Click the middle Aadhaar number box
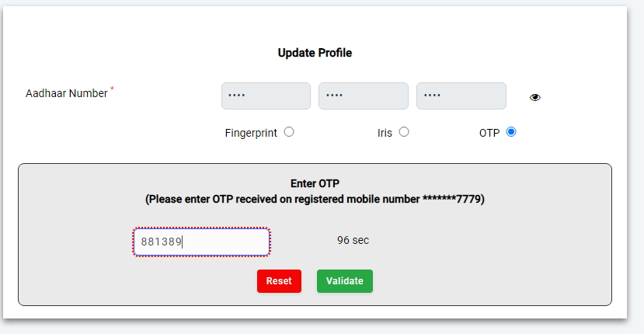The width and height of the screenshot is (644, 334). (x=364, y=96)
